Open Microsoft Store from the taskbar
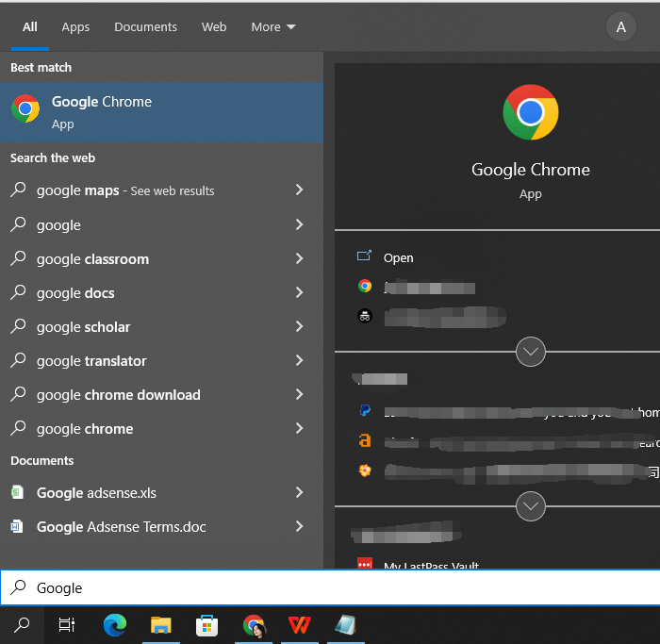Viewport: 660px width, 644px height. [x=207, y=624]
